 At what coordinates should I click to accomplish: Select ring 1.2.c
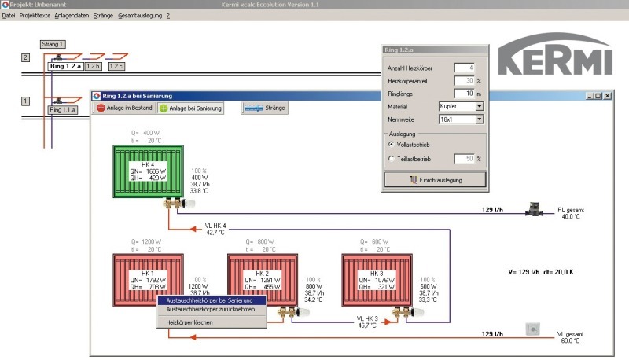[116, 66]
